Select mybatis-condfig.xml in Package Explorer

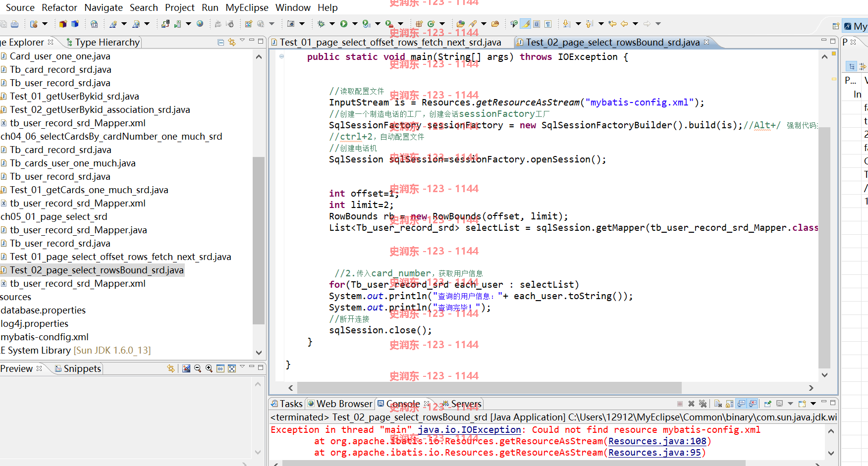pyautogui.click(x=45, y=337)
